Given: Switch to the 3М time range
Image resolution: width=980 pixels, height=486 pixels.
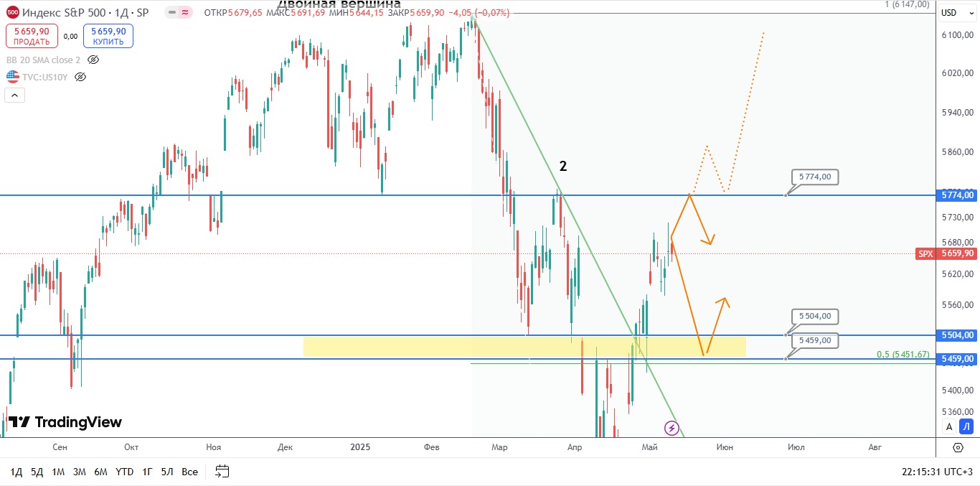Looking at the screenshot, I should pos(79,472).
